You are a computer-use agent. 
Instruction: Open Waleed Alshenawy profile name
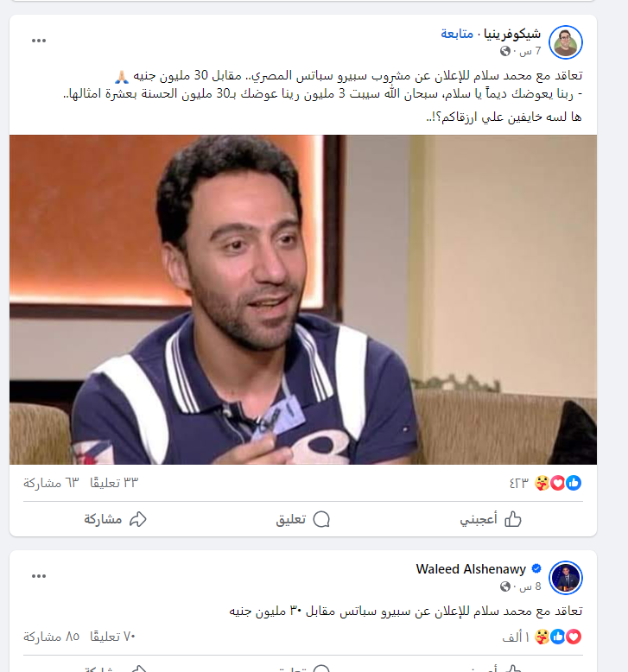pos(471,569)
